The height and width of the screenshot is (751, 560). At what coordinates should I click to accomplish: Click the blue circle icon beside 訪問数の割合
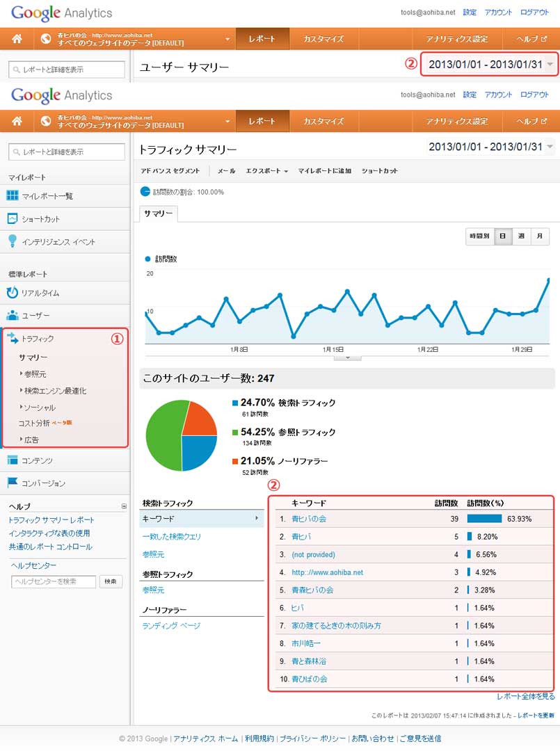145,192
